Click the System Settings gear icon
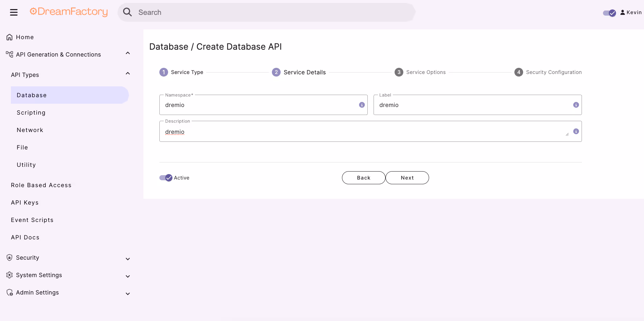Screen dimensions: 644x321 tap(10, 275)
